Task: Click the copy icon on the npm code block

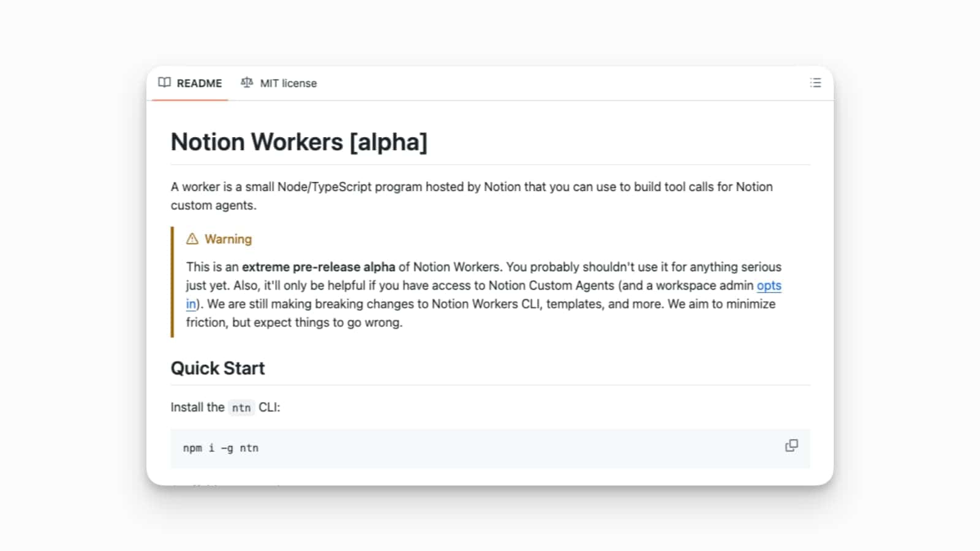Action: point(791,446)
